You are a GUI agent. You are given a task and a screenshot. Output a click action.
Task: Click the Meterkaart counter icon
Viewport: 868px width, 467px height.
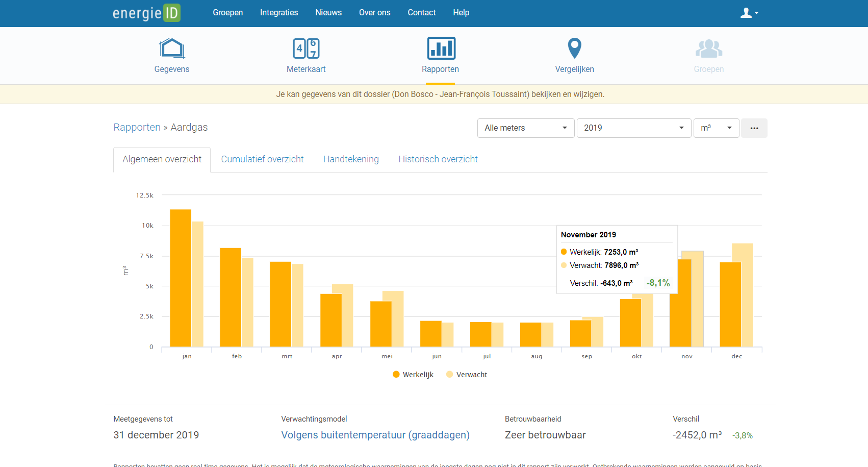306,48
